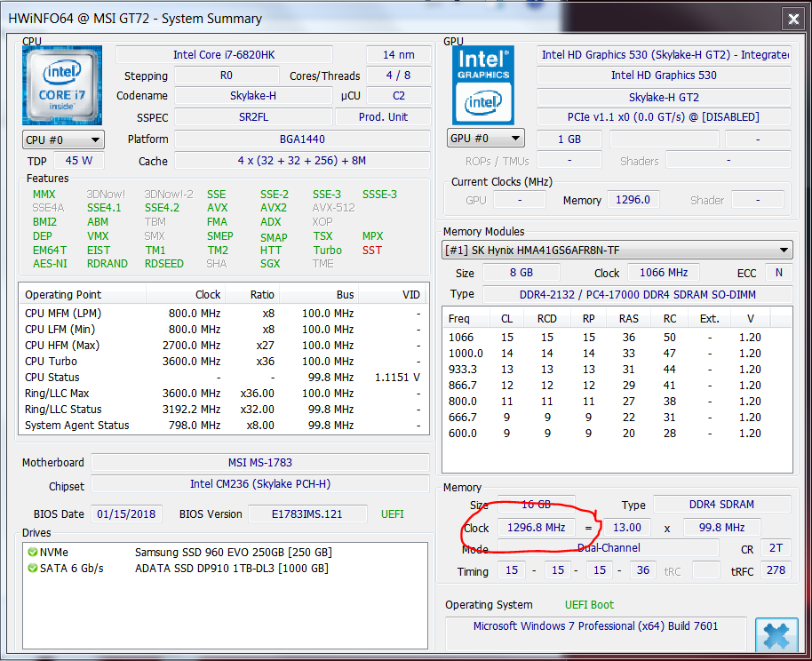Click the AVX2 feature label
Viewport: 812px width, 661px height.
(274, 208)
